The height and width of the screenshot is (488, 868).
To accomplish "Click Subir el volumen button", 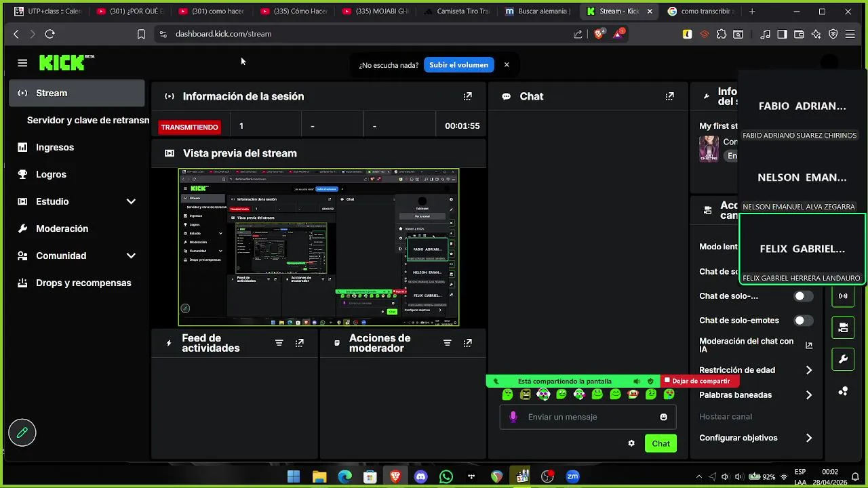I will (x=458, y=65).
